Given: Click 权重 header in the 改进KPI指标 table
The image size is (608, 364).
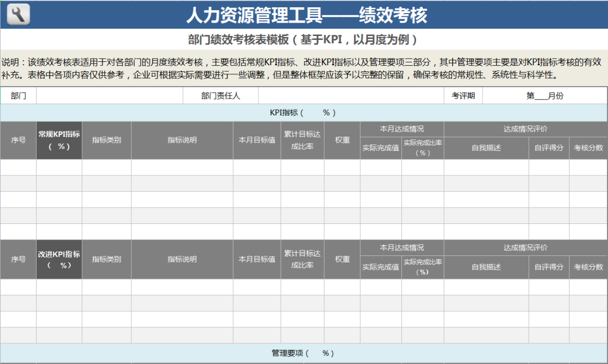Looking at the screenshot, I should coord(342,259).
